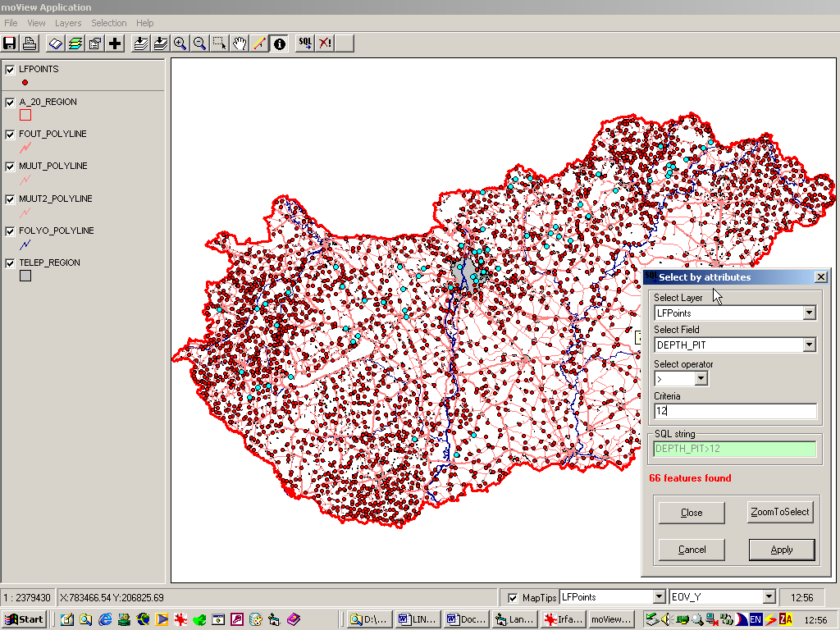Toggle the TELEP_REGION layer checkbox

click(10, 263)
